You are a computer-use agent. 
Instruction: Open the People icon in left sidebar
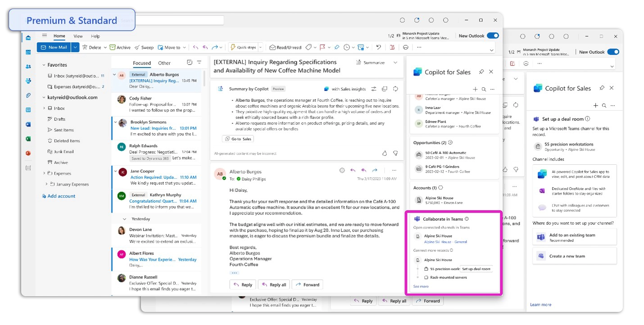28,67
